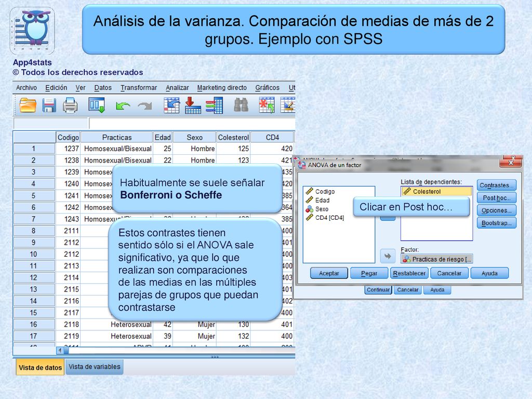
Task: Open the Marketing directo menu
Action: click(x=222, y=87)
